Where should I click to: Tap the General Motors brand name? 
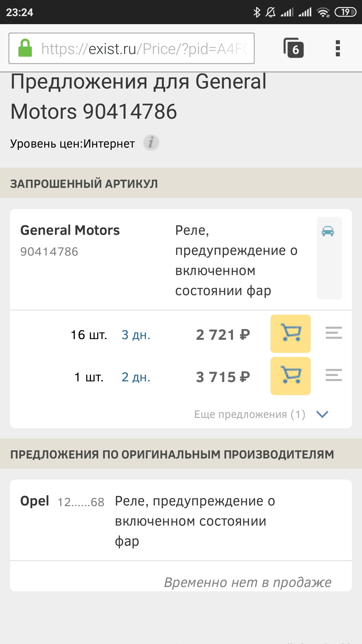(x=70, y=230)
